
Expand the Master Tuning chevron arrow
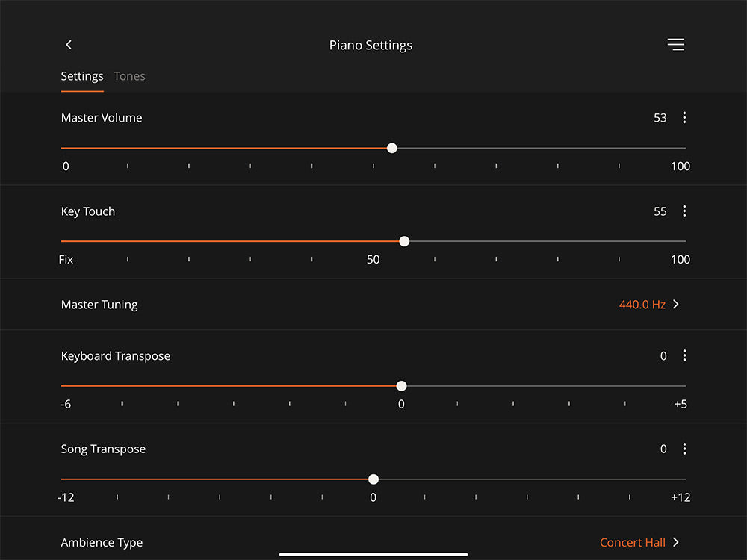point(675,305)
